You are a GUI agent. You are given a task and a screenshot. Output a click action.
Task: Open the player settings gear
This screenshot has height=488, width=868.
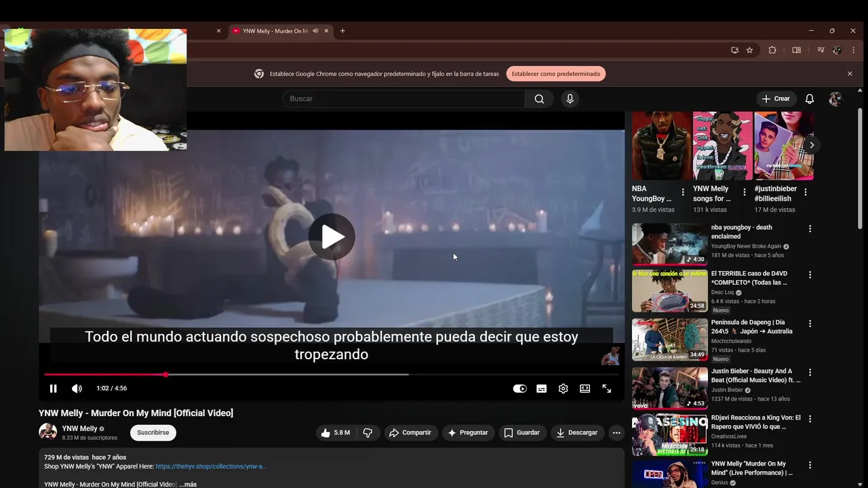563,388
